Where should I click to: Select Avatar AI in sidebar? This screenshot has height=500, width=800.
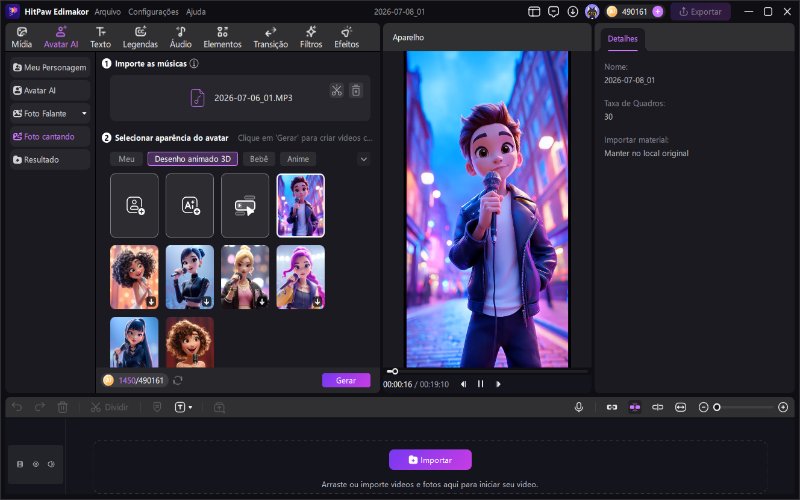[50, 90]
